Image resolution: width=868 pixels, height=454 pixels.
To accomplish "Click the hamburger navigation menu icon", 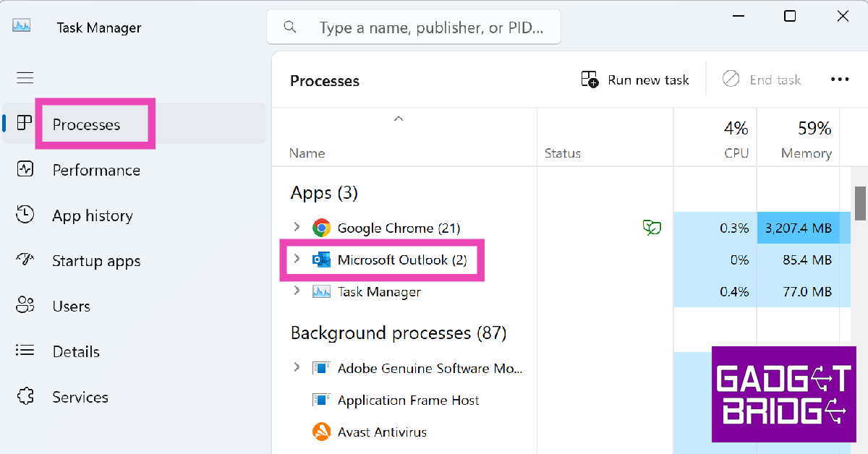I will (x=25, y=78).
